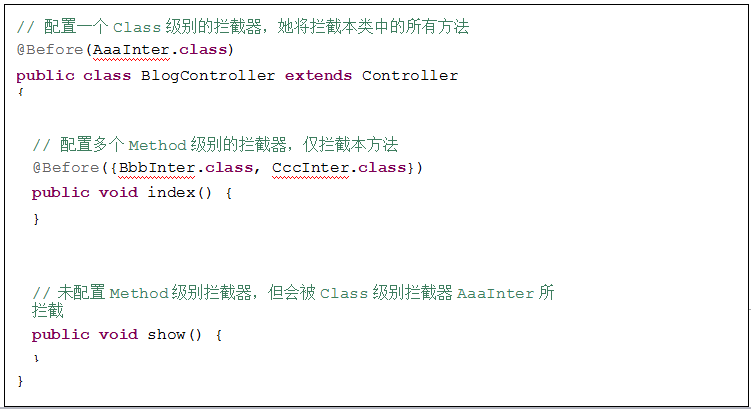Click the closing brace of the index method

[x=36, y=218]
